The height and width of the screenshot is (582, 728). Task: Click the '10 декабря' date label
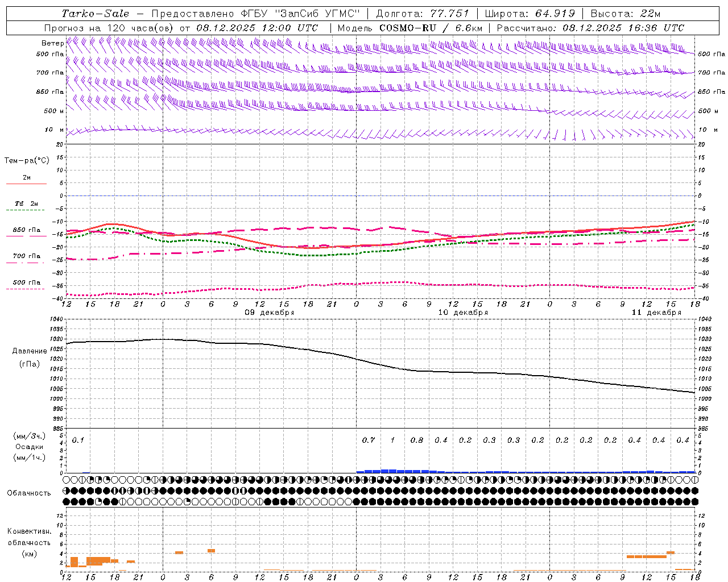point(463,313)
